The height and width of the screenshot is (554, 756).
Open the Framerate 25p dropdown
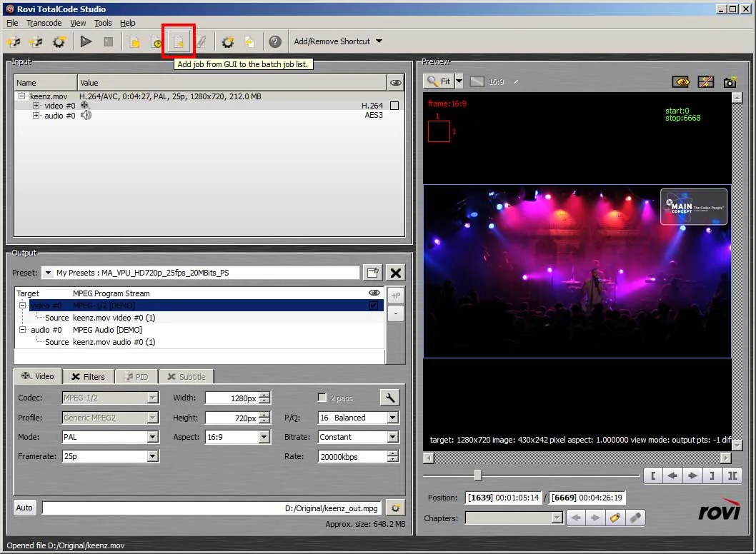153,456
